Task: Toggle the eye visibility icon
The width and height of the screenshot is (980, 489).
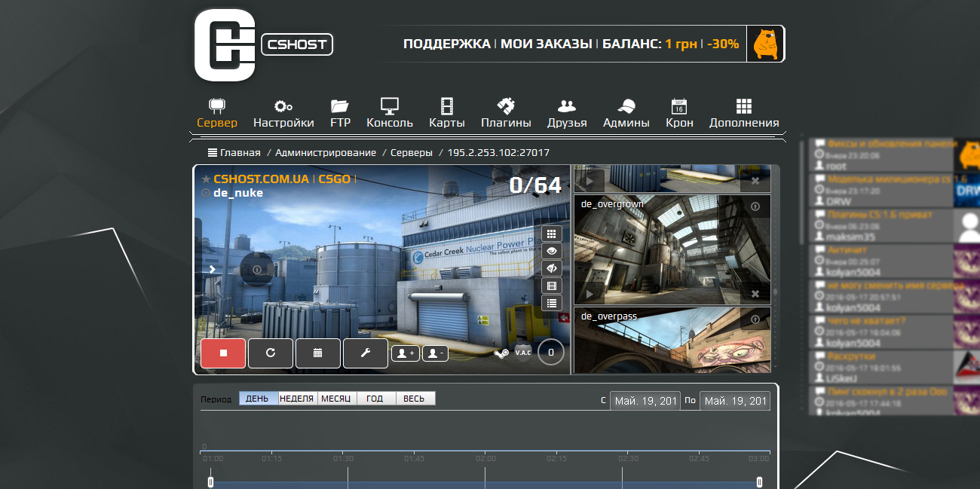Action: (x=552, y=252)
